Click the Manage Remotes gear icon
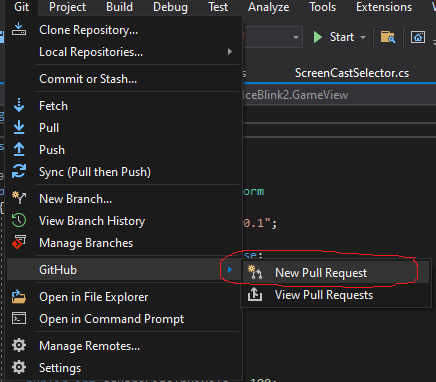The width and height of the screenshot is (436, 382). pos(19,345)
